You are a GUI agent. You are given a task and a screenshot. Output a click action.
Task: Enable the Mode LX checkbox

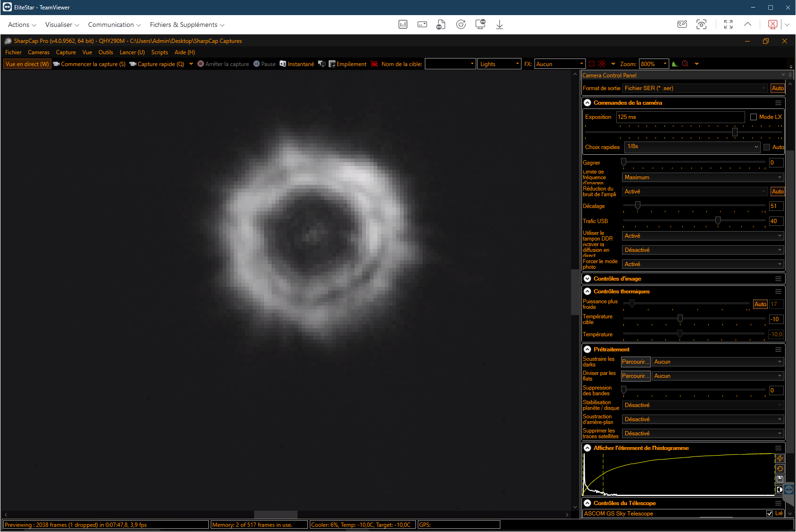[754, 117]
